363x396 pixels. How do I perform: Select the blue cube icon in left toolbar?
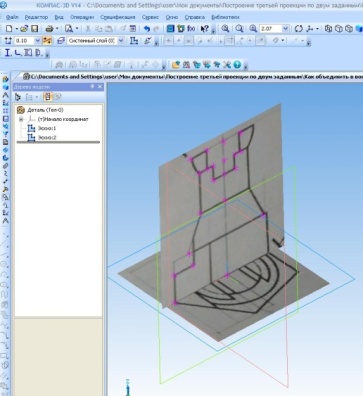click(5, 87)
